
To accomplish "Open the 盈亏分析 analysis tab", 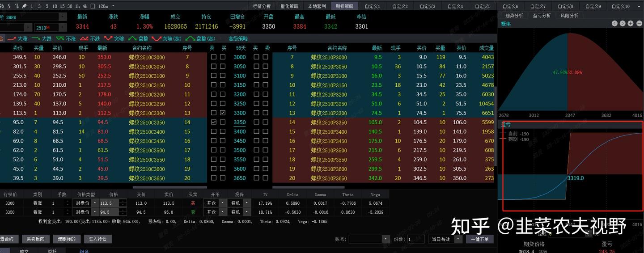I will point(541,15).
